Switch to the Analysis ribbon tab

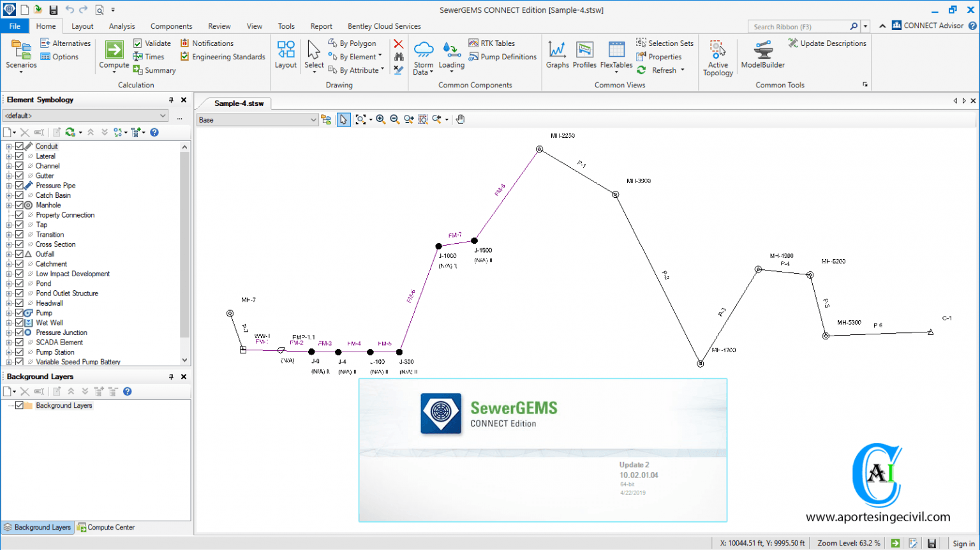tap(122, 26)
